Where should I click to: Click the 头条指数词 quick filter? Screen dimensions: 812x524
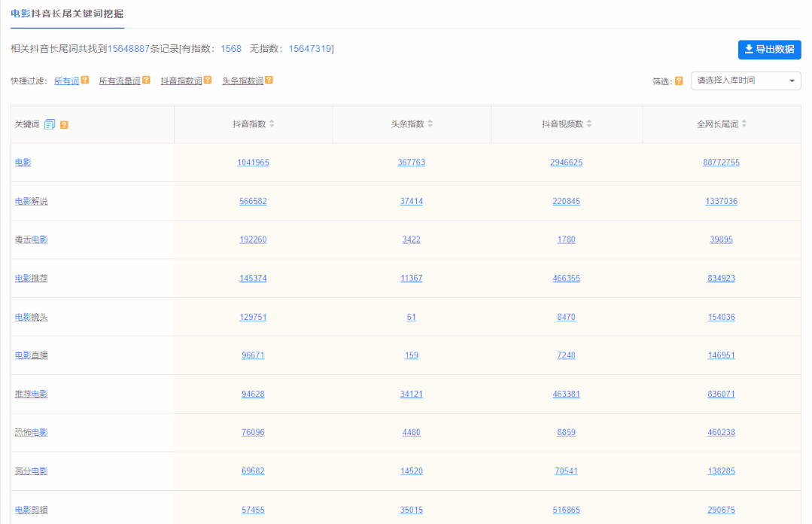pos(243,81)
